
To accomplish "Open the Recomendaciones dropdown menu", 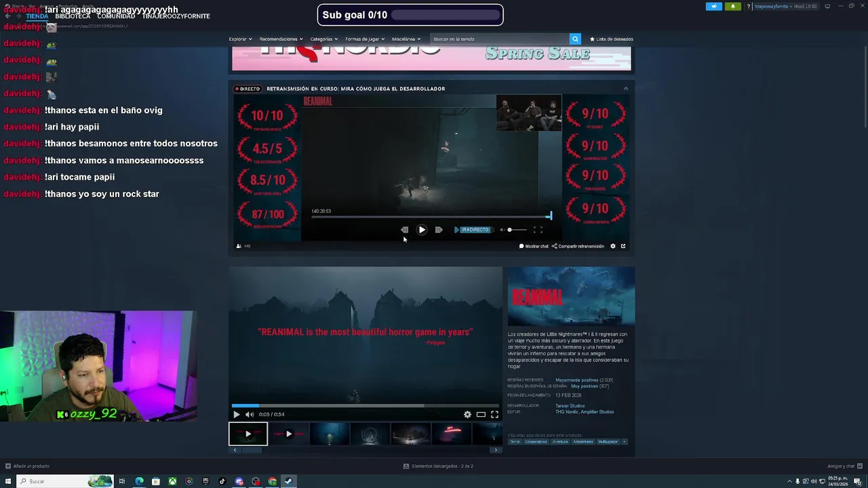I will (x=281, y=39).
